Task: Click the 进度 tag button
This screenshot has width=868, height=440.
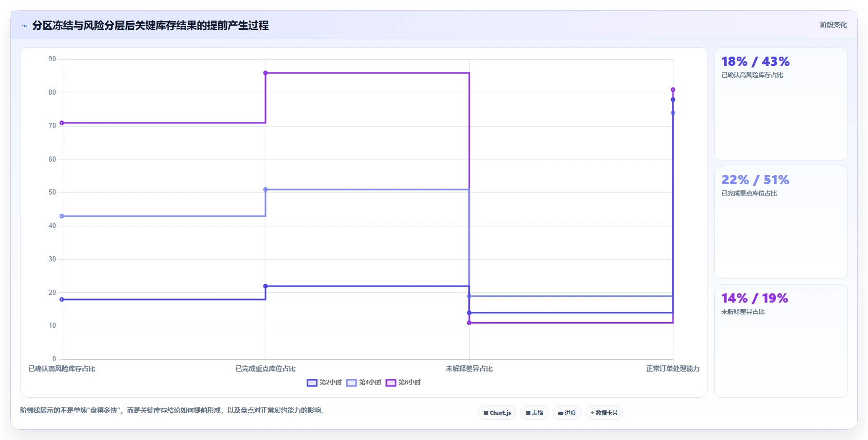Action: pyautogui.click(x=567, y=413)
